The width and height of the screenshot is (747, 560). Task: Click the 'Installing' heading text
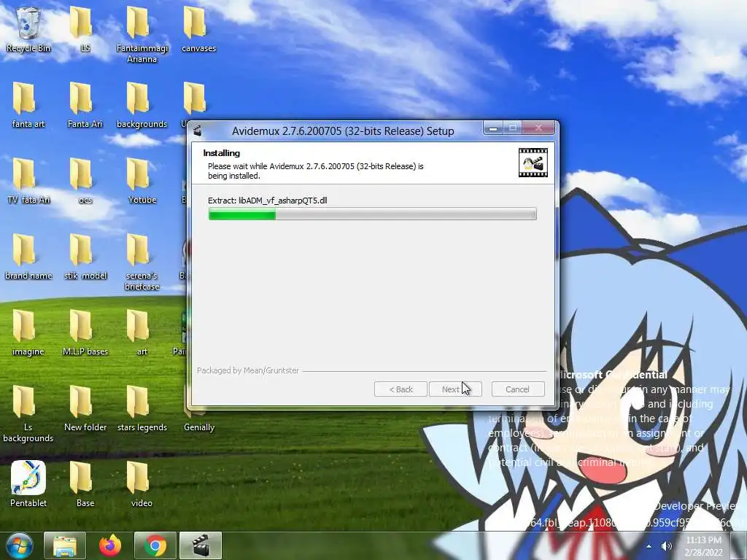coord(222,153)
